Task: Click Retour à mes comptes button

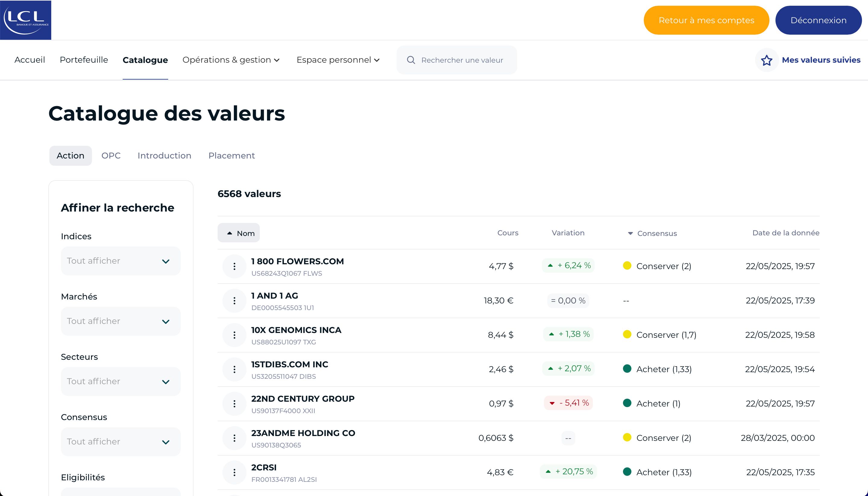Action: pyautogui.click(x=706, y=20)
